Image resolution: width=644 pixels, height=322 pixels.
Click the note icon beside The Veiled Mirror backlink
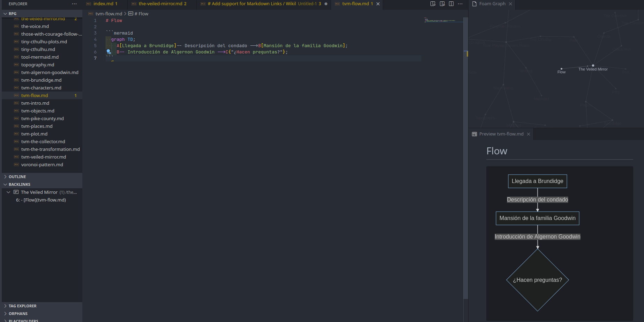[16, 192]
